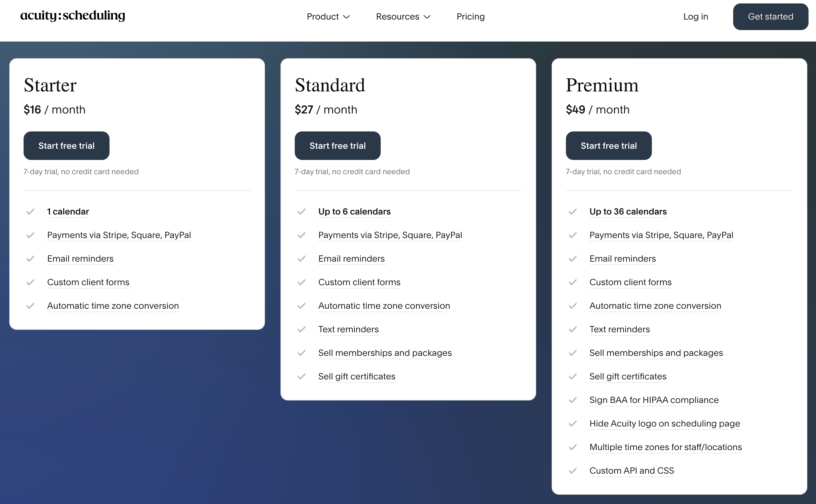
Task: Click checkmark next to Up to 36 calendars
Action: 572,212
